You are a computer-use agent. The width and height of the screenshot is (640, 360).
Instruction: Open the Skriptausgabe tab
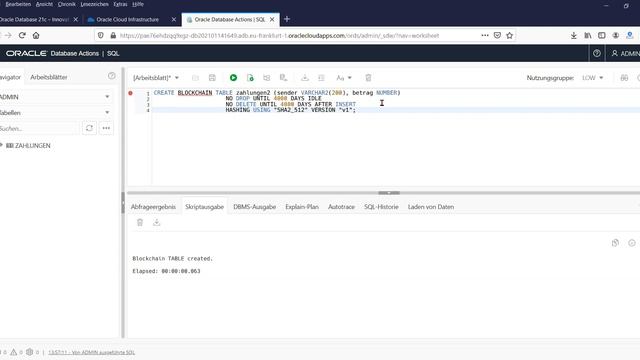[204, 207]
